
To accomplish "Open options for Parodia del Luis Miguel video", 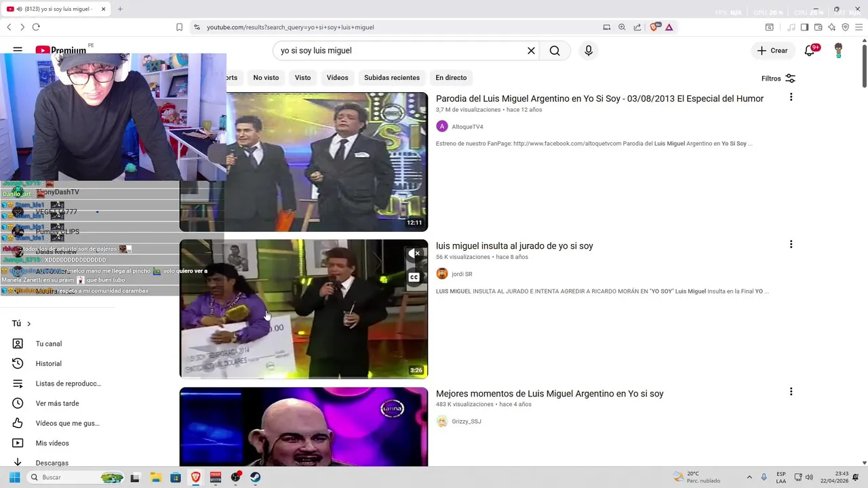I will (791, 98).
